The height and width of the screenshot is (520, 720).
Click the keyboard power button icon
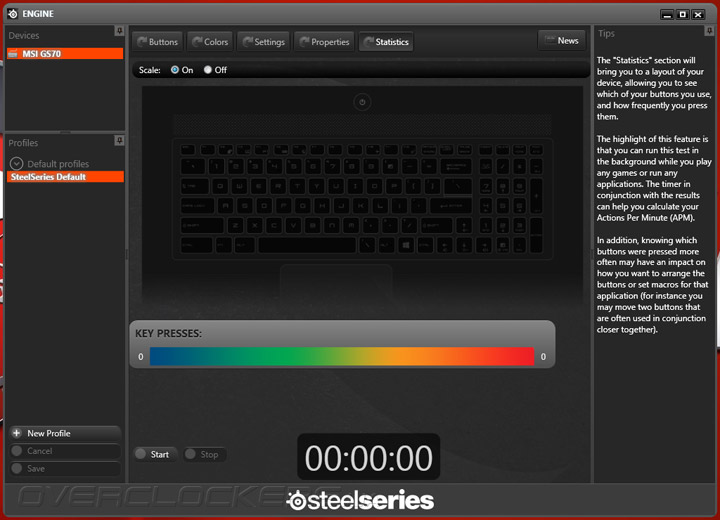(x=362, y=102)
